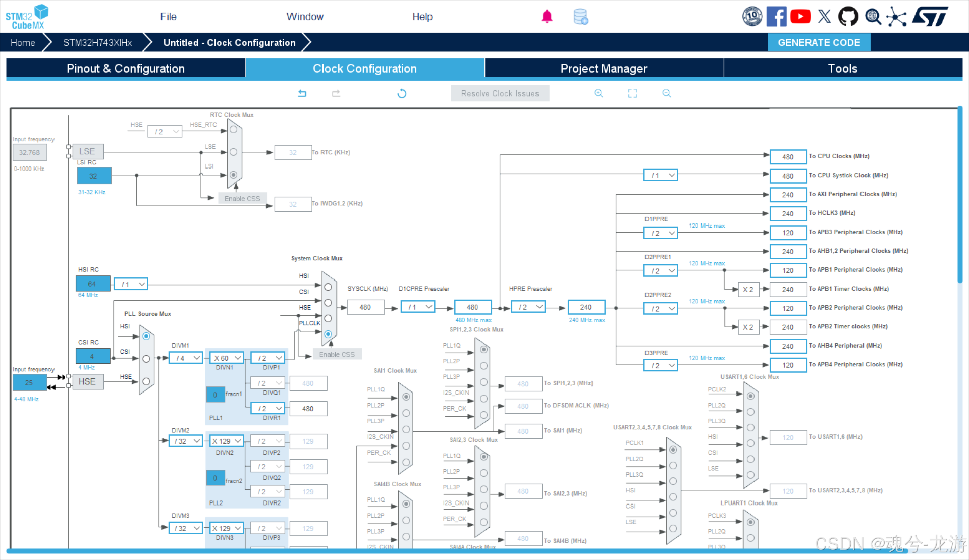This screenshot has width=969, height=560.
Task: Select LSE radio in RTC Clock Mux
Action: tap(233, 152)
